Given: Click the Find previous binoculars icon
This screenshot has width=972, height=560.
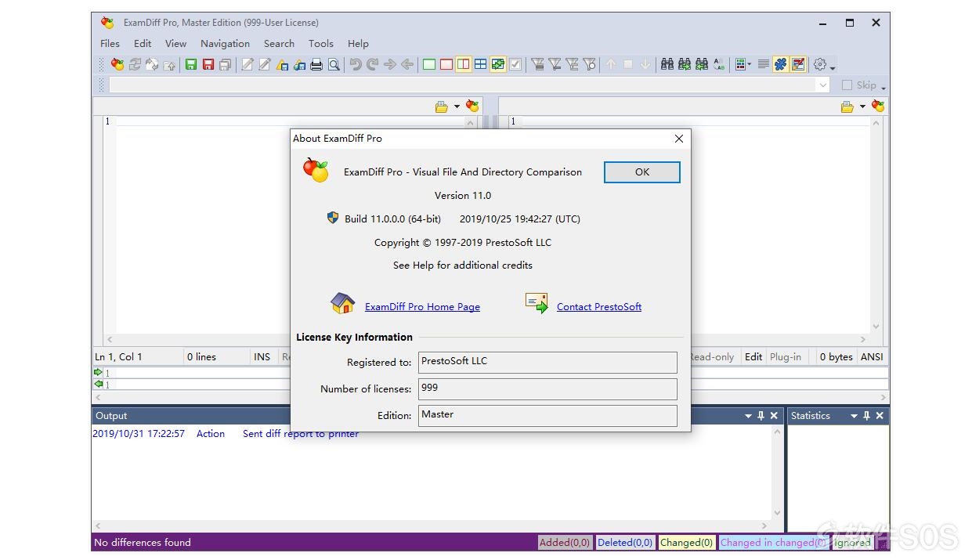Looking at the screenshot, I should click(702, 64).
